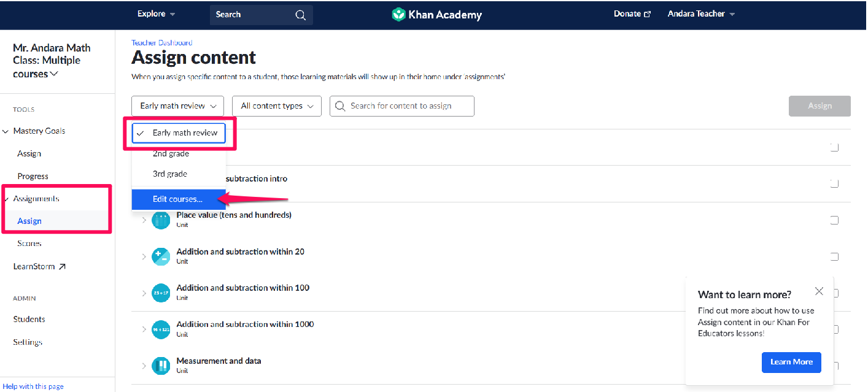Click the Addition and subtraction within 1000 icon
Image resolution: width=868 pixels, height=392 pixels.
coord(161,329)
